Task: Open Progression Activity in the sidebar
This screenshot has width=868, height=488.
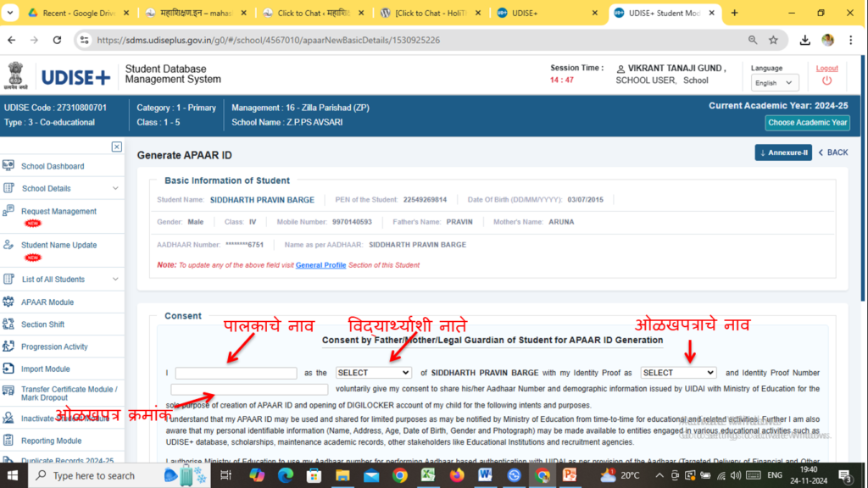Action: [x=54, y=347]
